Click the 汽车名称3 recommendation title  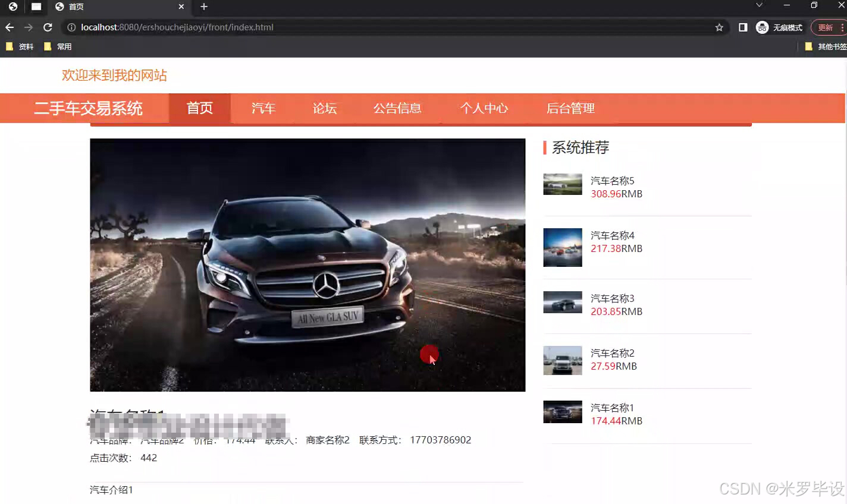(x=613, y=298)
